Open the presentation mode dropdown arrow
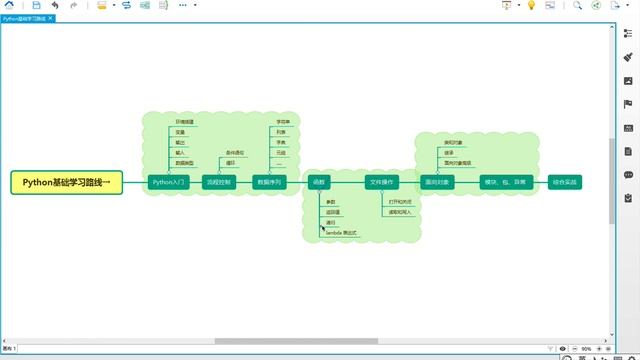The height and width of the screenshot is (360, 640). click(x=519, y=5)
